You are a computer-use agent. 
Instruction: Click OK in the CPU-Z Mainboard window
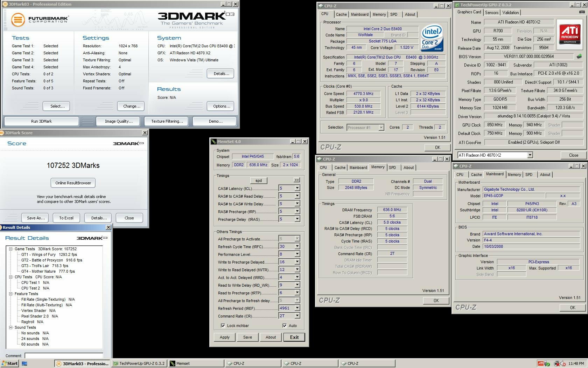point(573,308)
